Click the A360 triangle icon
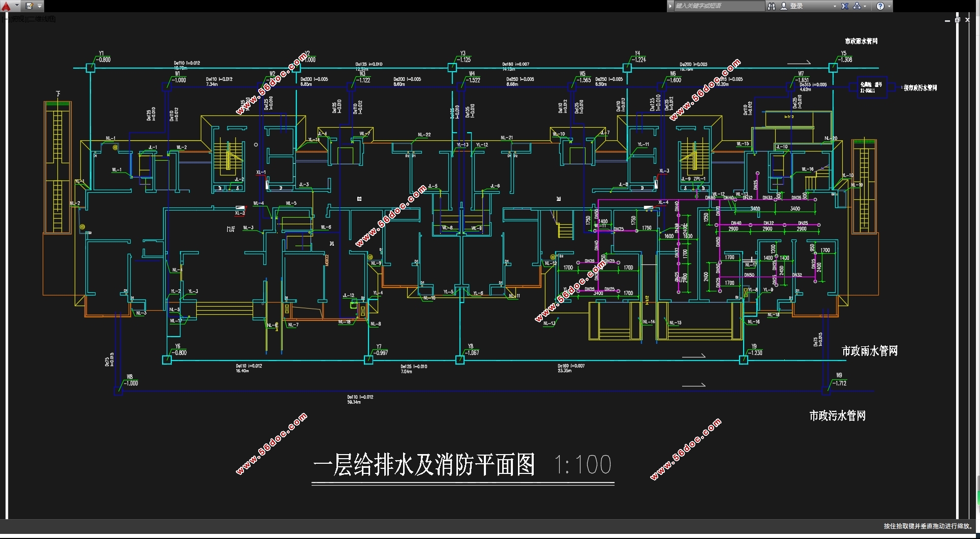 (x=857, y=6)
